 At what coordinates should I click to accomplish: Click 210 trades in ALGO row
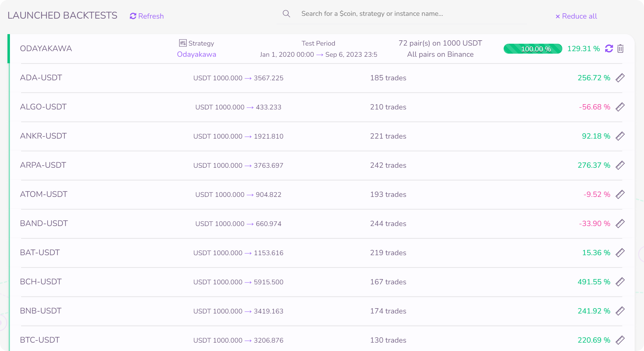tap(388, 107)
